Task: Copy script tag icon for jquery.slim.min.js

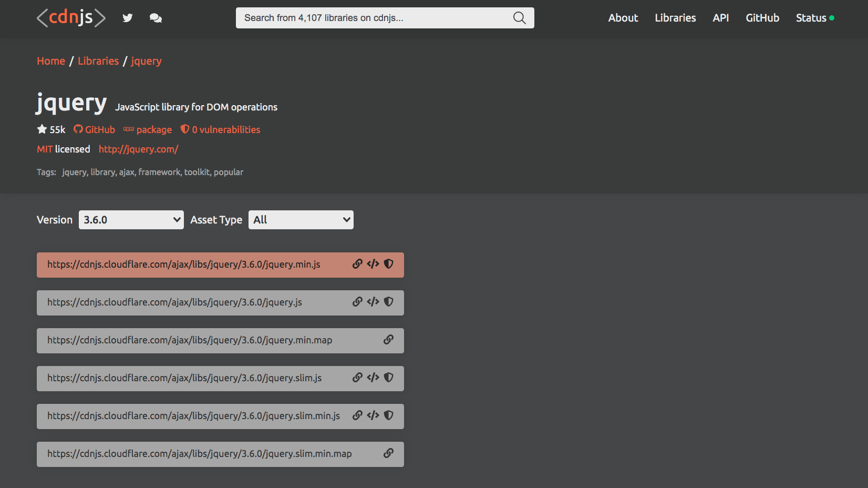Action: coord(373,415)
